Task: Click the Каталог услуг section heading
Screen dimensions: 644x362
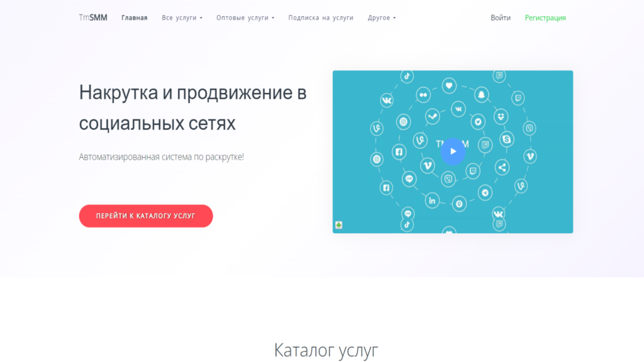Action: [x=326, y=350]
